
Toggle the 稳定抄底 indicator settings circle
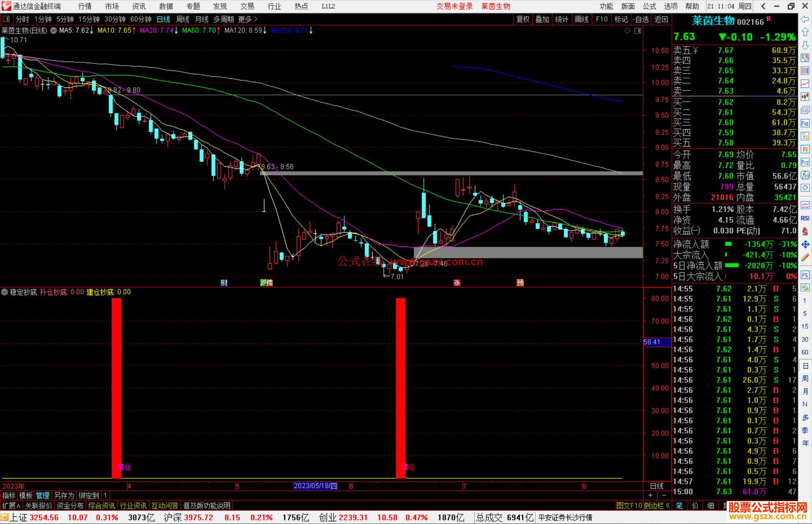[5, 292]
